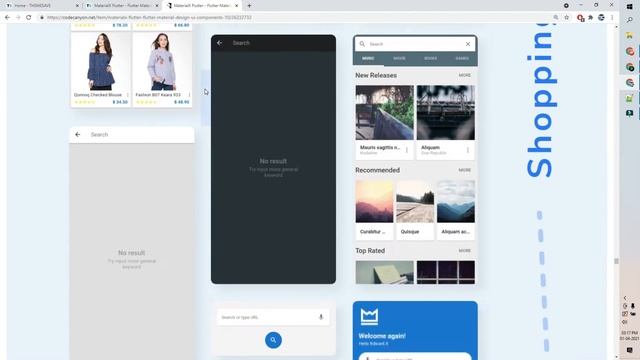Clear the media search with X icon
This screenshot has width=640, height=360.
point(468,44)
